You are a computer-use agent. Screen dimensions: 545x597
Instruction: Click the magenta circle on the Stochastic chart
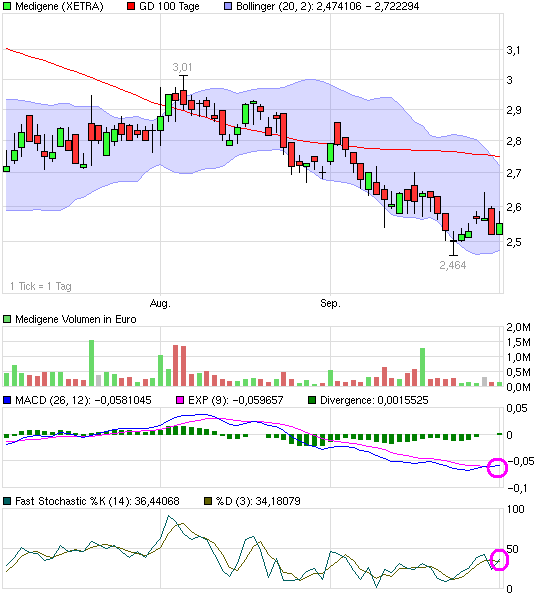click(x=499, y=560)
